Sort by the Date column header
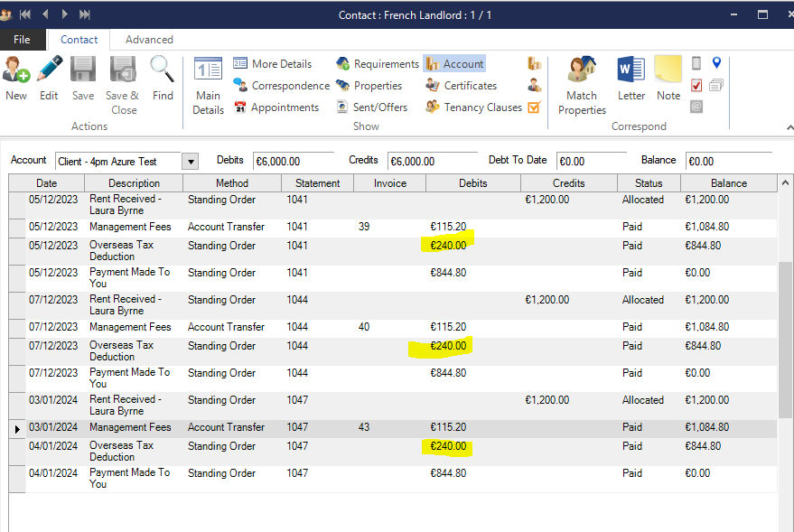The image size is (794, 532). coord(46,183)
